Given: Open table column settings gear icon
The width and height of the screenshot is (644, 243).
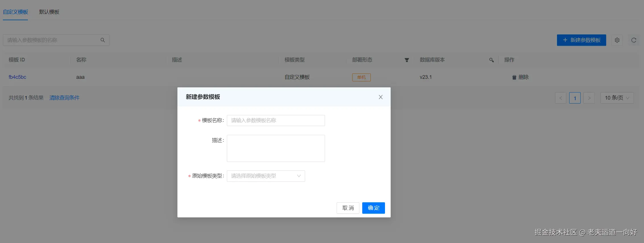Looking at the screenshot, I should click(x=617, y=40).
